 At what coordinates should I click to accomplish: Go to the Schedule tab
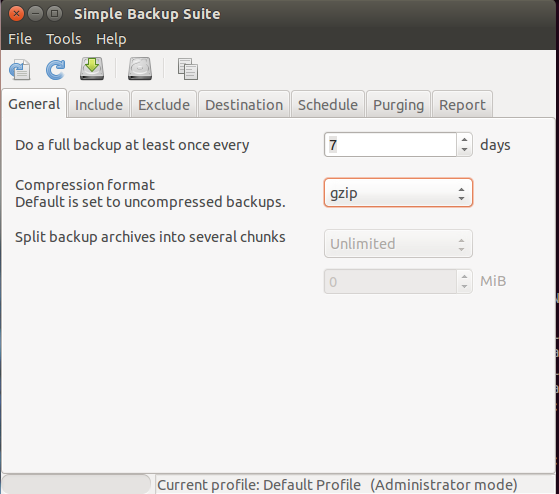[328, 104]
